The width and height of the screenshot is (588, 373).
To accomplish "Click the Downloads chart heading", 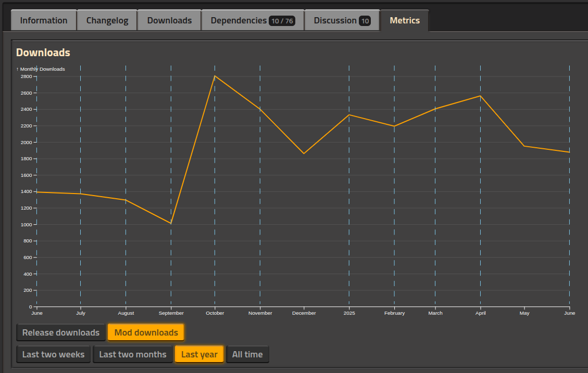I will (x=43, y=53).
